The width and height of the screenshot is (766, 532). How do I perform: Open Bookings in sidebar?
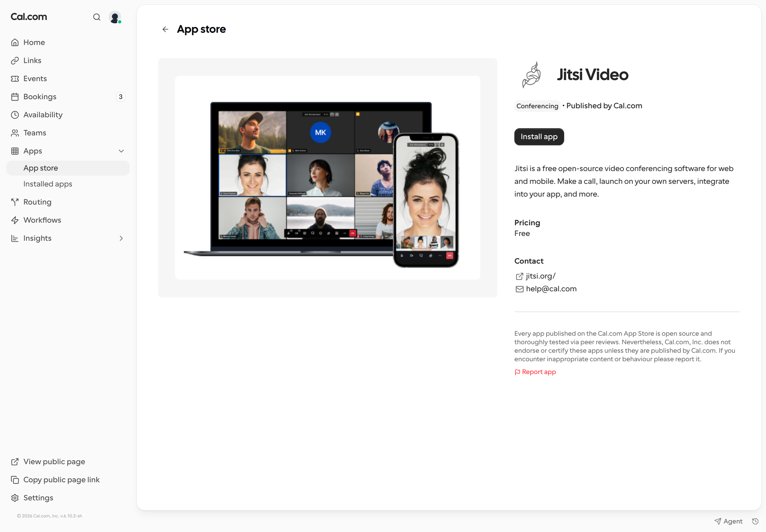(x=68, y=97)
